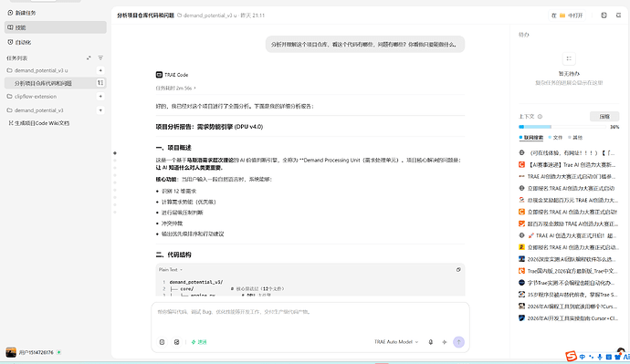Open the Plain Text language dropdown
630x364 pixels.
171,270
